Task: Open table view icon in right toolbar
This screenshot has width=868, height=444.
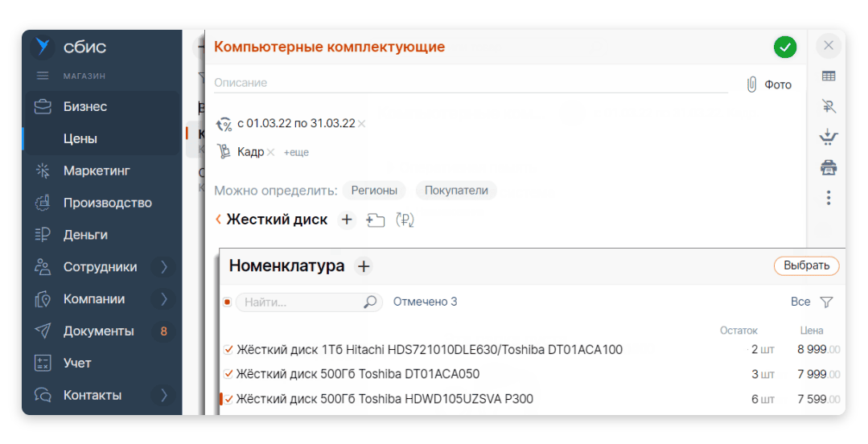Action: 828,76
